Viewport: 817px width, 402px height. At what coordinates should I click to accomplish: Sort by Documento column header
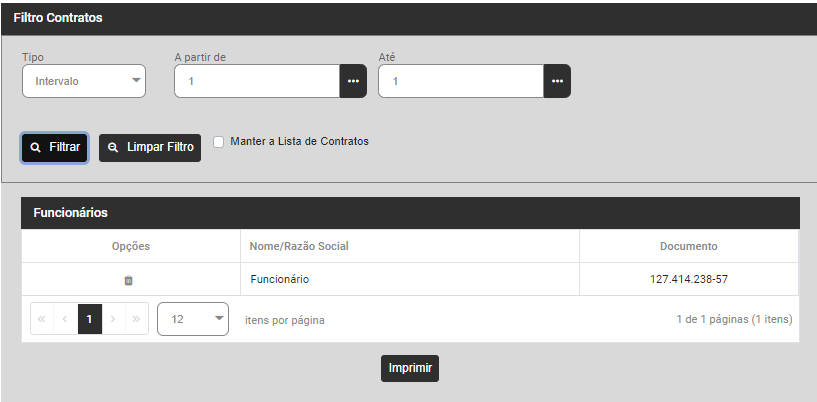(688, 246)
